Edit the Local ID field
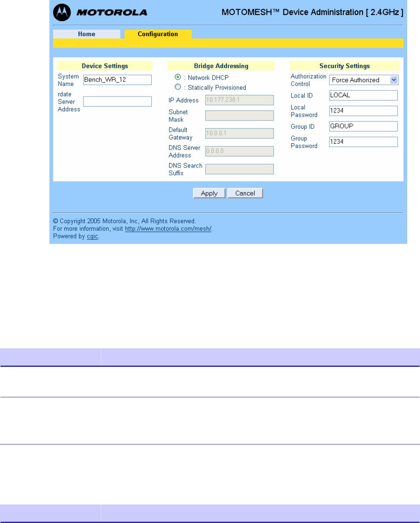420x523 pixels. point(364,95)
